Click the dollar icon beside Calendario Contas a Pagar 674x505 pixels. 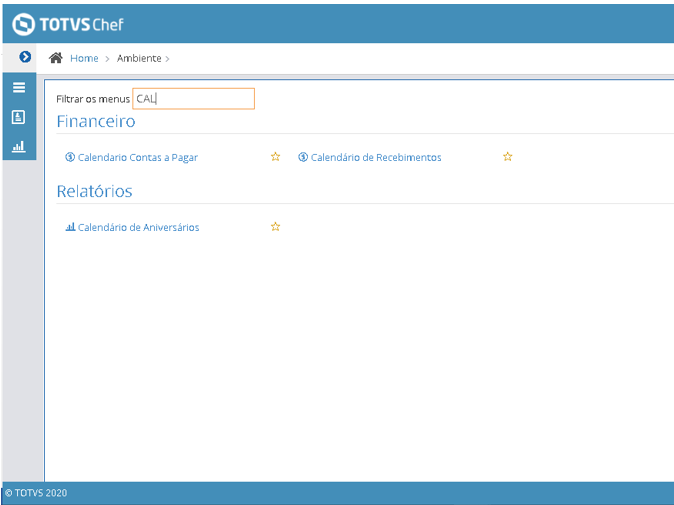70,157
